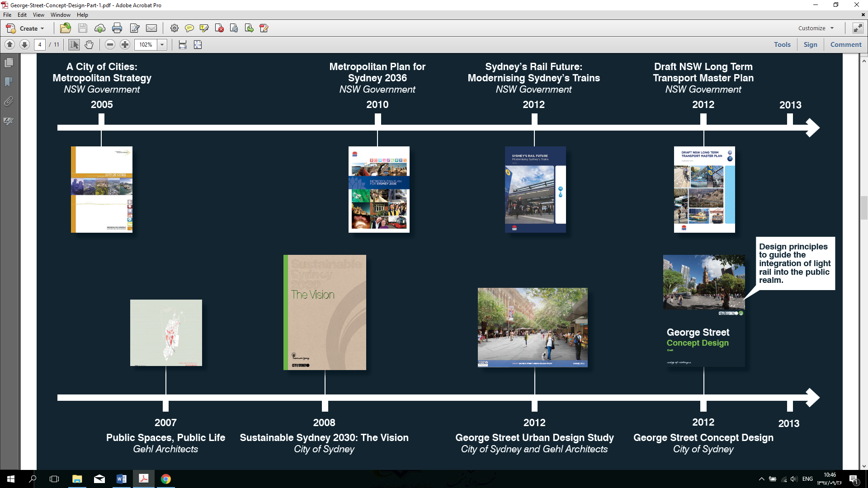Click the page number input field
Screen dimensions: 868x488
(40, 44)
